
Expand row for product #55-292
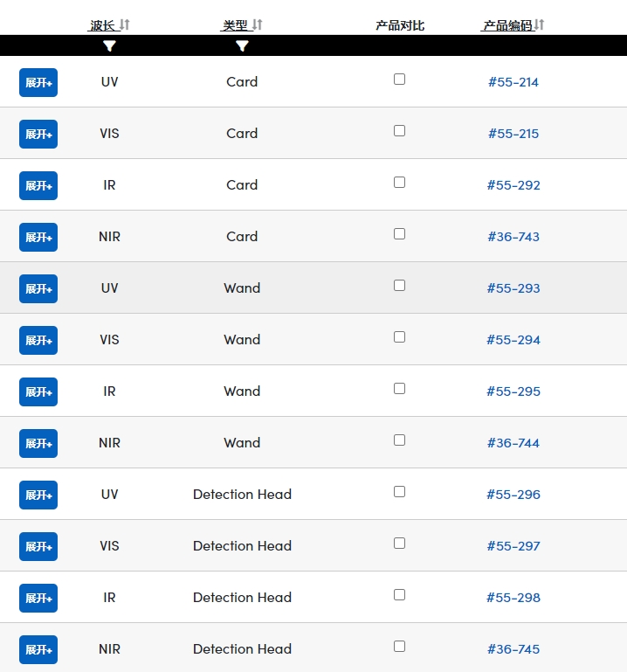(38, 185)
